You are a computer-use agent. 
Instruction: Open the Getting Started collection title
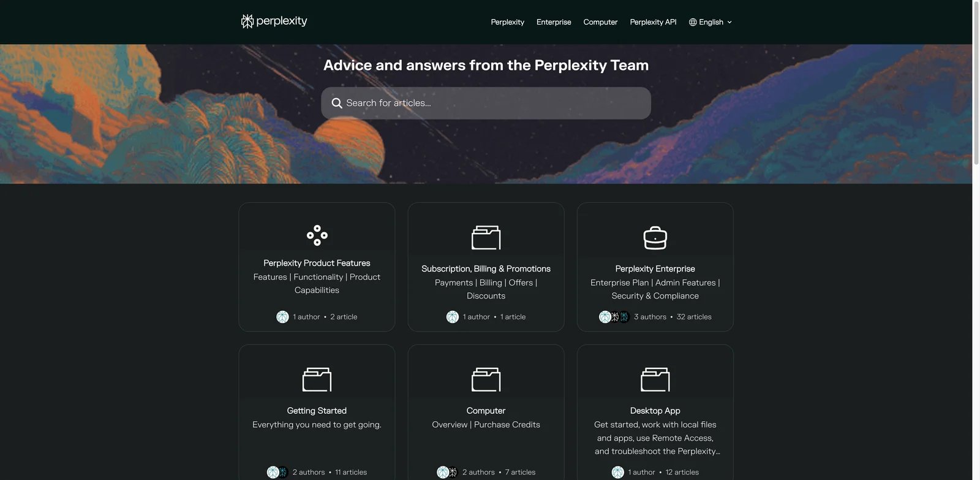[317, 411]
